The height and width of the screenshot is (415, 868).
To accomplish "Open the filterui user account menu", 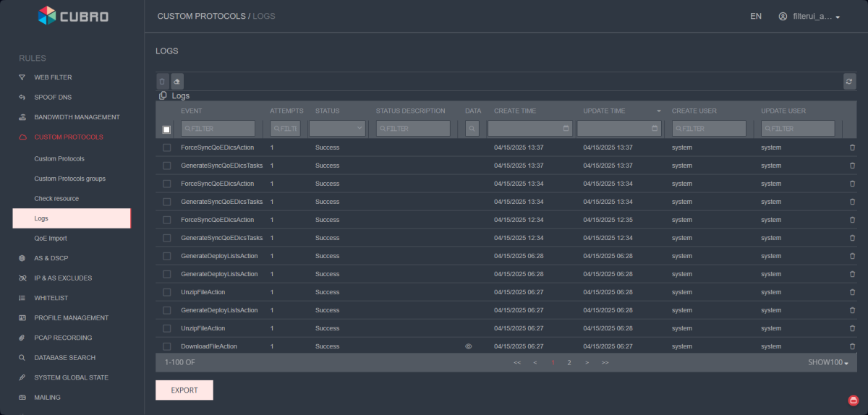I will point(809,16).
